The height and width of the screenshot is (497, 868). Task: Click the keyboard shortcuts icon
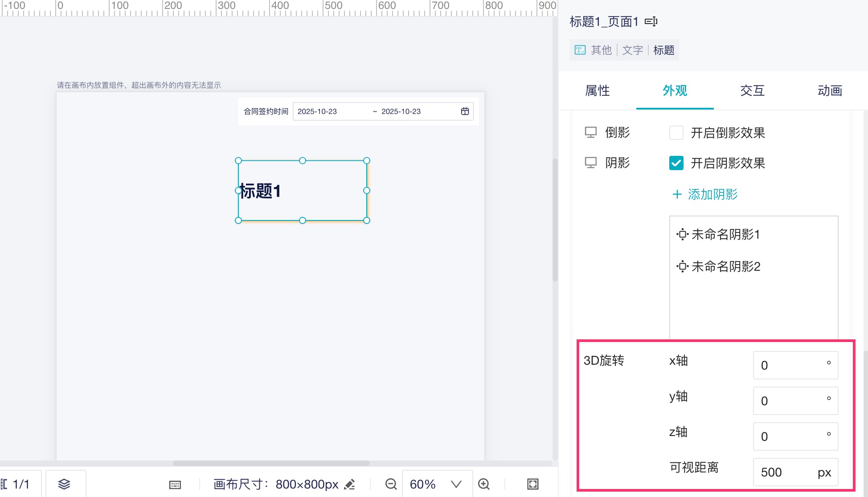(x=175, y=485)
